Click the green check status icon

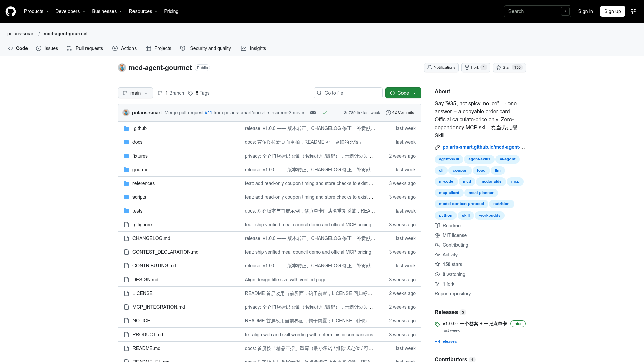[325, 113]
